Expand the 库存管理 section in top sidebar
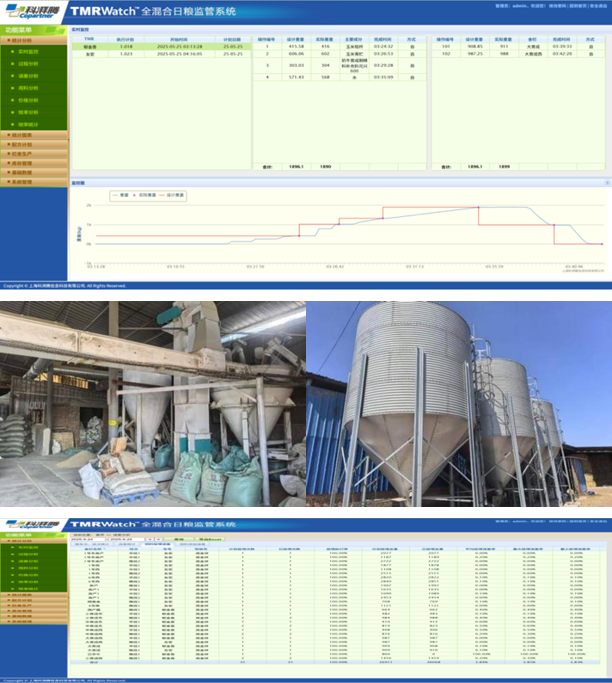 pyautogui.click(x=34, y=163)
